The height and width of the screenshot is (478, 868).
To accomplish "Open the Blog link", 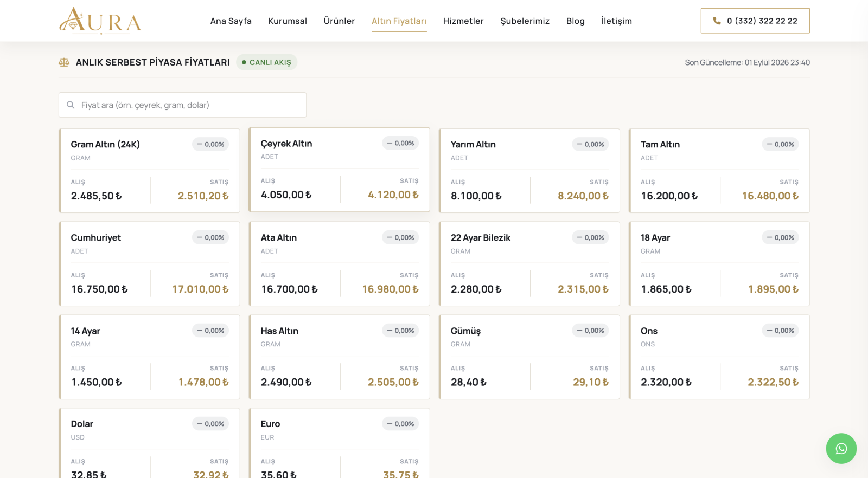I will click(x=576, y=21).
